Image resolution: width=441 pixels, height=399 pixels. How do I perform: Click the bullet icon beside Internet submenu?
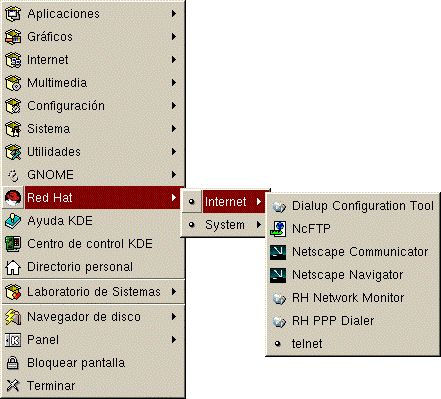point(191,201)
